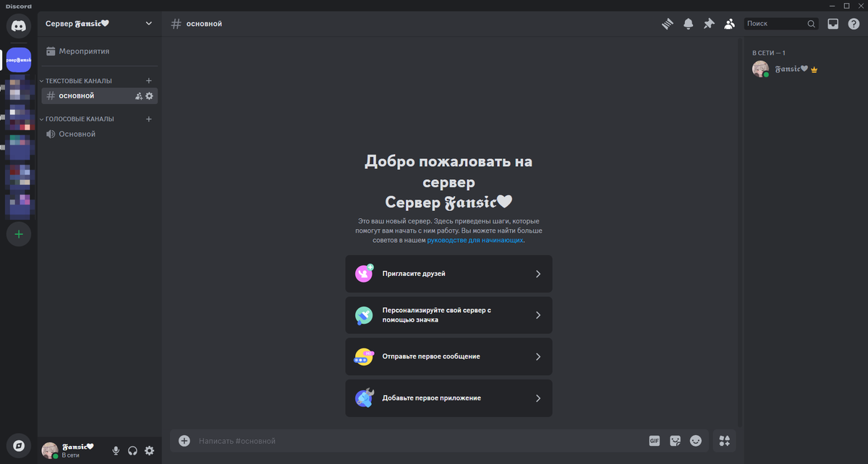Click the green plus add server button
Image resolution: width=868 pixels, height=464 pixels.
click(x=19, y=234)
